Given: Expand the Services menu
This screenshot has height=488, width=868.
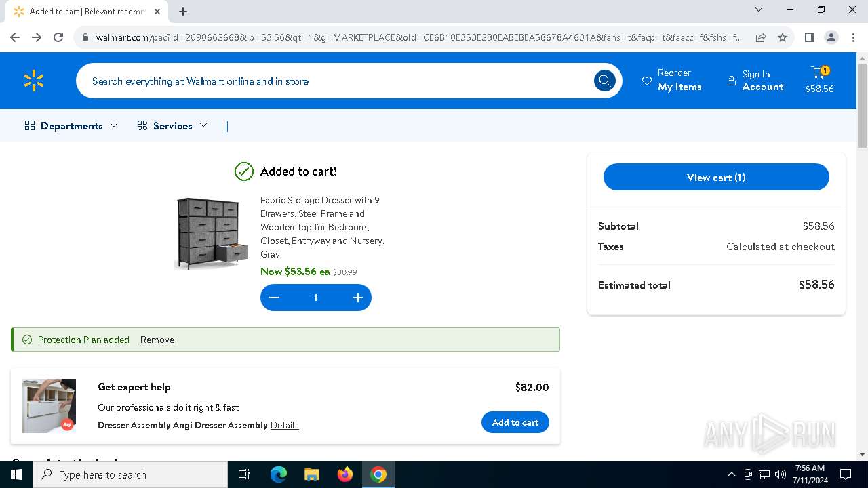Looking at the screenshot, I should (172, 125).
